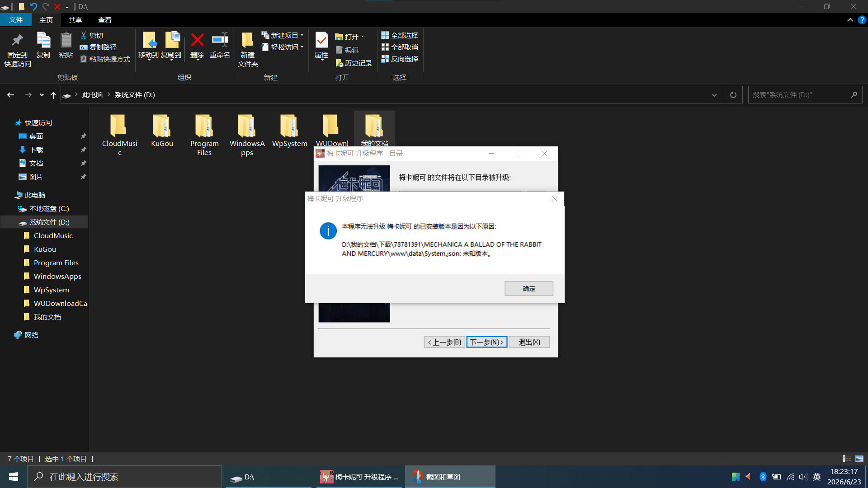Click the Edit command in ribbon
The height and width of the screenshot is (488, 868).
click(347, 50)
